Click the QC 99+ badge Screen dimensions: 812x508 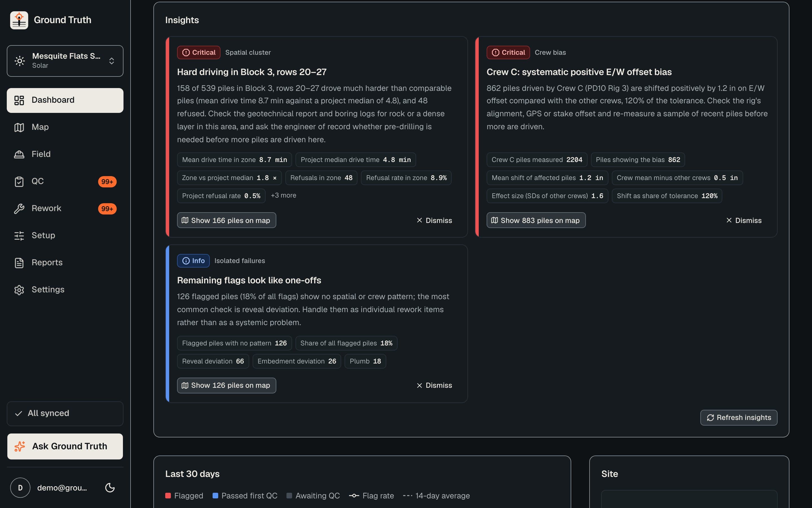(107, 182)
